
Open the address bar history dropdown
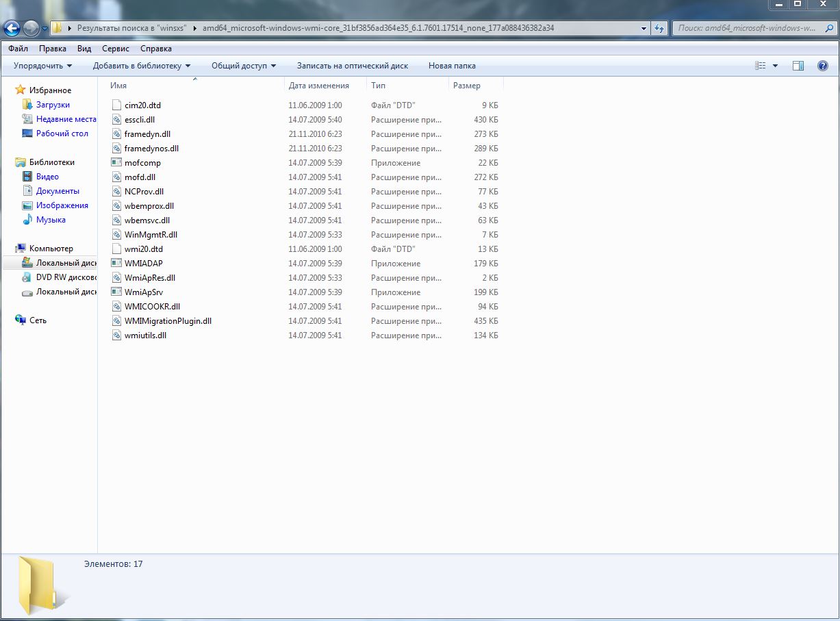pos(644,28)
